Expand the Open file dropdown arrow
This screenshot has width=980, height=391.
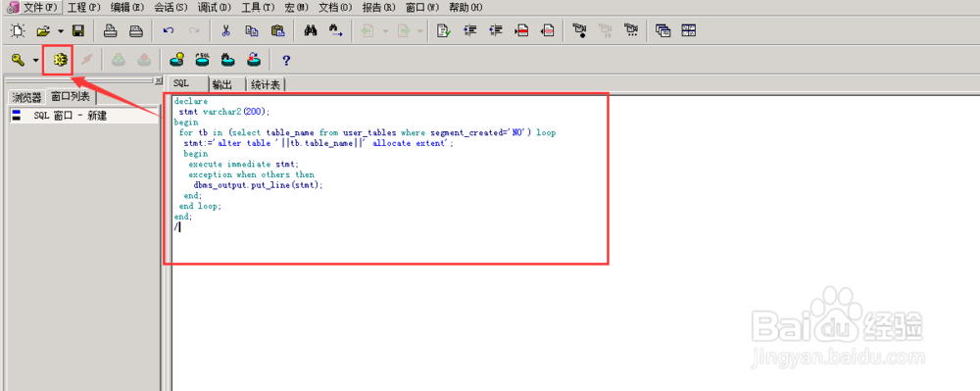pyautogui.click(x=60, y=30)
